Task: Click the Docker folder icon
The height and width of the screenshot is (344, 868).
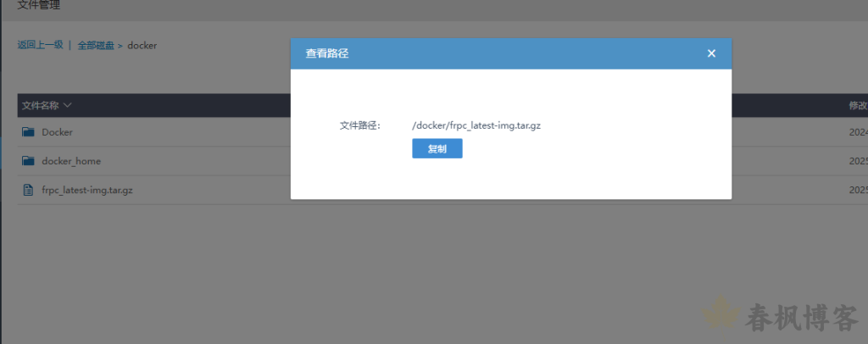Action: (x=28, y=132)
